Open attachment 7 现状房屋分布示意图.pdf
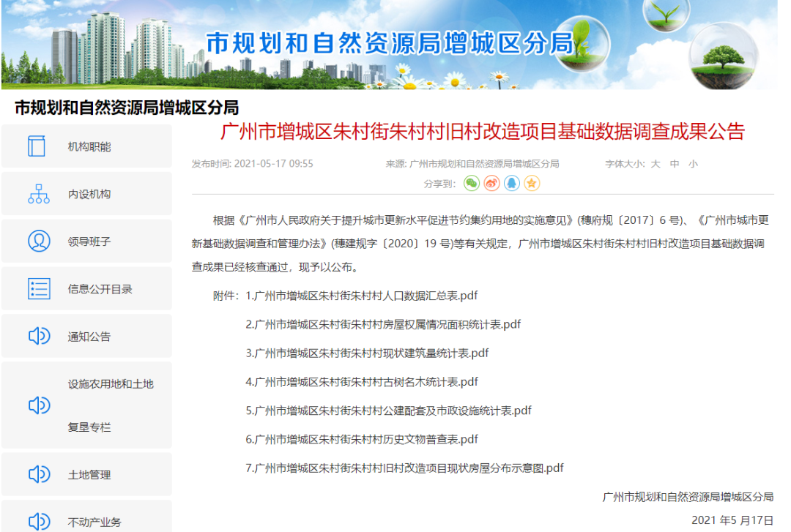Image resolution: width=791 pixels, height=532 pixels. point(404,468)
